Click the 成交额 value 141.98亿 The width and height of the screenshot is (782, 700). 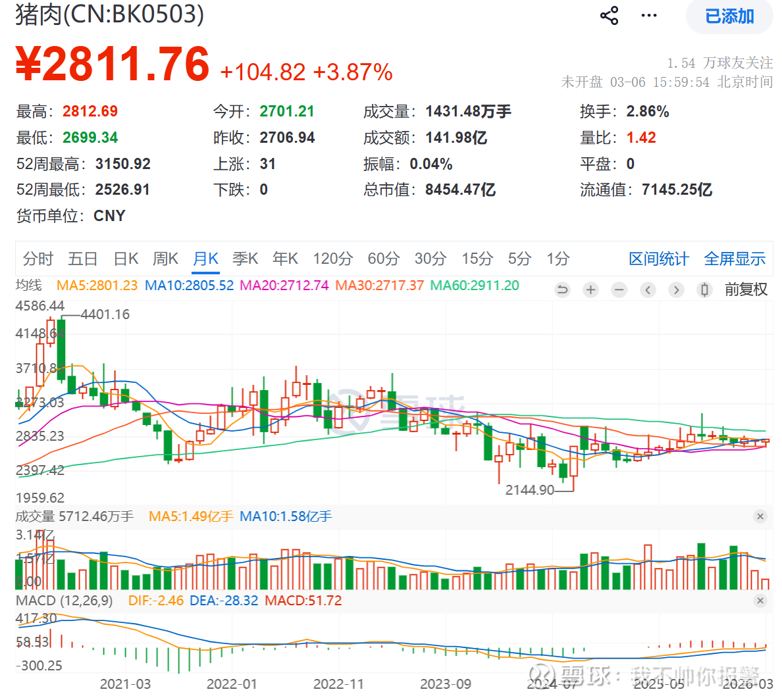coord(456,137)
